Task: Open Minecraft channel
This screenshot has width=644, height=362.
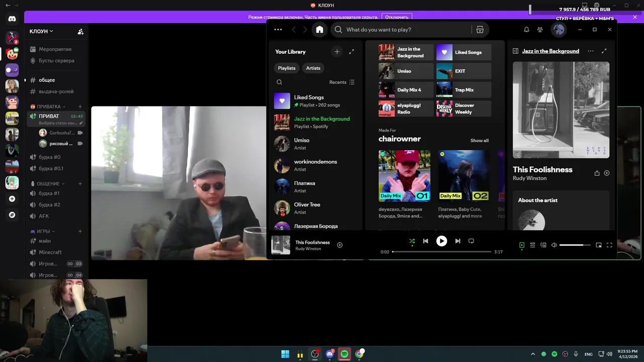Action: [56, 252]
